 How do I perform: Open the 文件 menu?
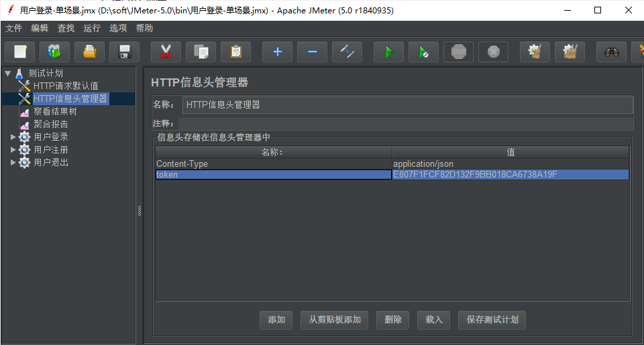coord(13,28)
